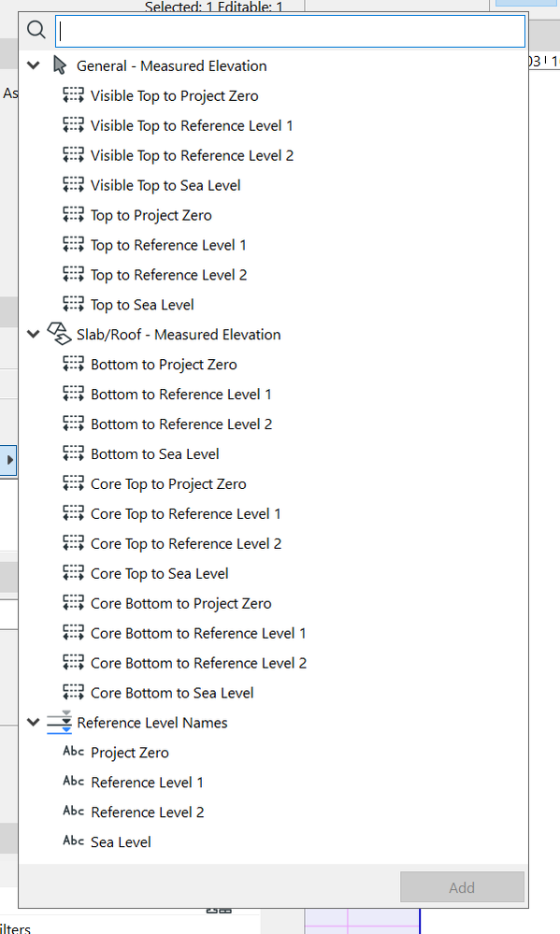
Task: Click the dimension icon beside Top to Reference Level 1
Action: click(x=73, y=244)
